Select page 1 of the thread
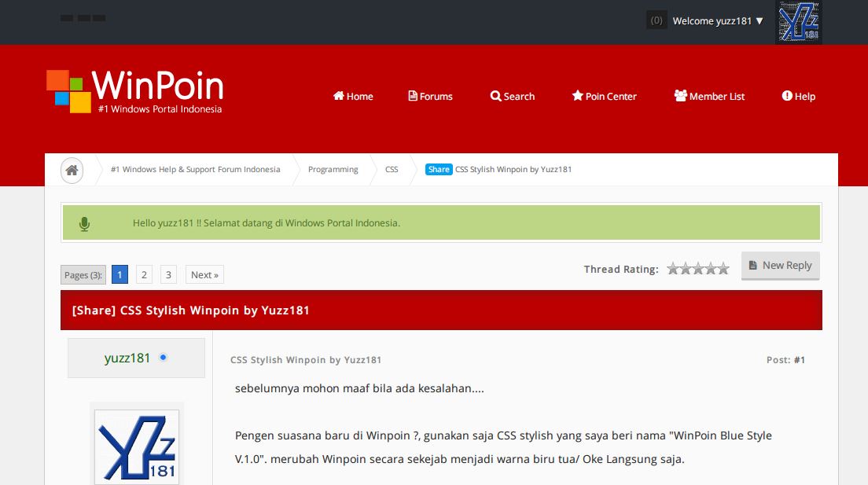This screenshot has width=868, height=485. tap(120, 274)
